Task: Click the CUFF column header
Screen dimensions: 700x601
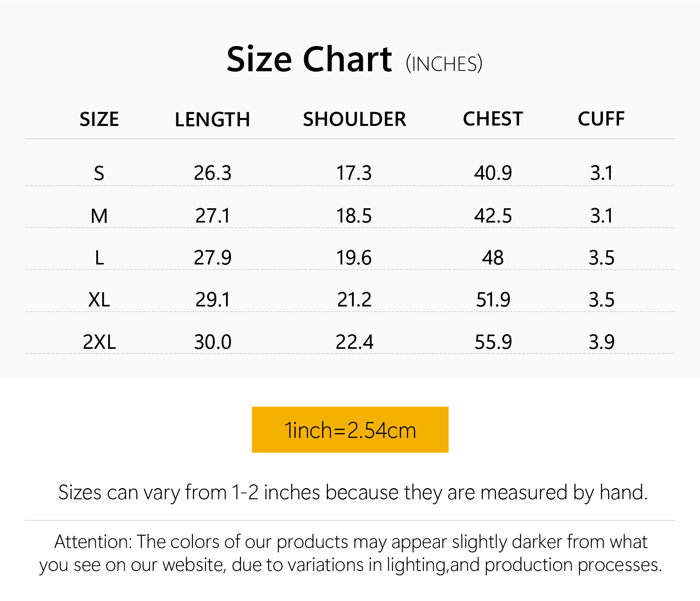Action: point(601,119)
